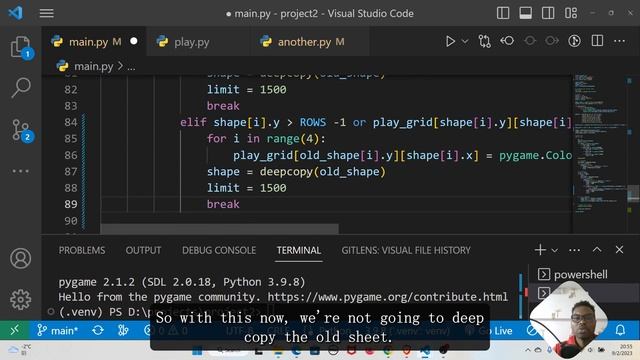
Task: Click the compare changes icon in editor toolbar
Action: point(484,41)
